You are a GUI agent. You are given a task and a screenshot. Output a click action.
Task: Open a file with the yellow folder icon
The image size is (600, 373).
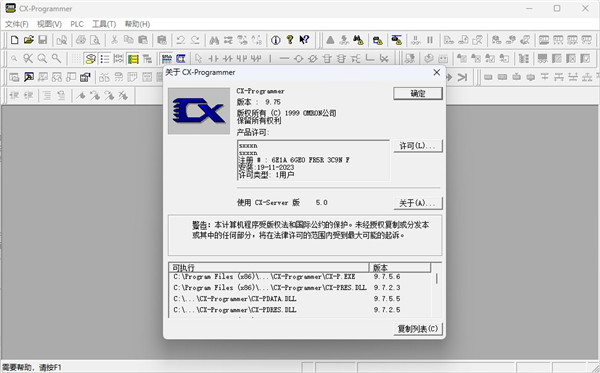click(x=29, y=40)
